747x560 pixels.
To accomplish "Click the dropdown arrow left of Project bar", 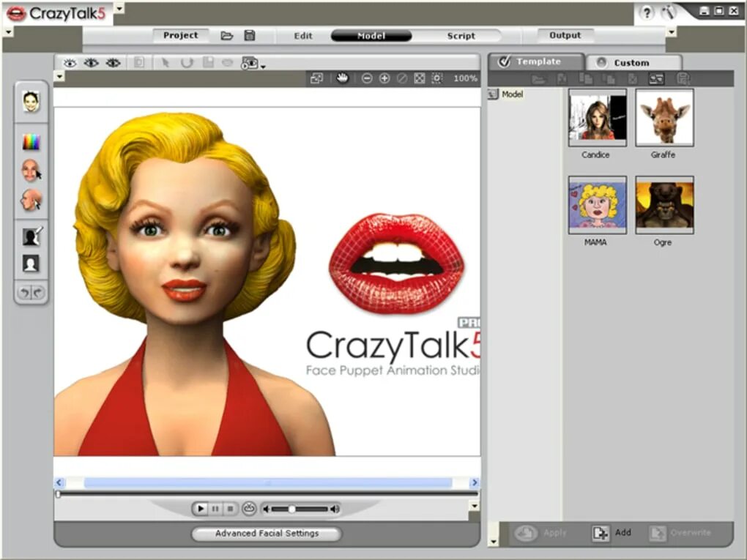I will point(9,32).
